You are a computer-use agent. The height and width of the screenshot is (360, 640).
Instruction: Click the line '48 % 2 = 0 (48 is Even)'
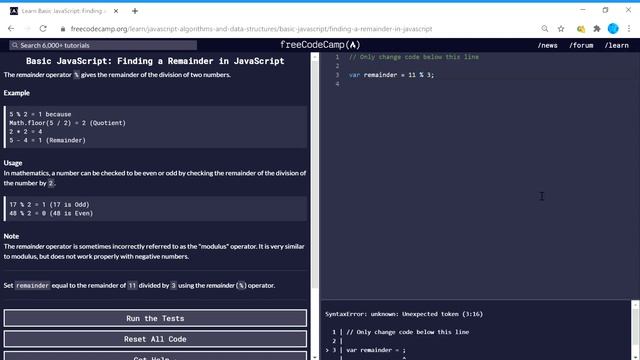(x=51, y=213)
